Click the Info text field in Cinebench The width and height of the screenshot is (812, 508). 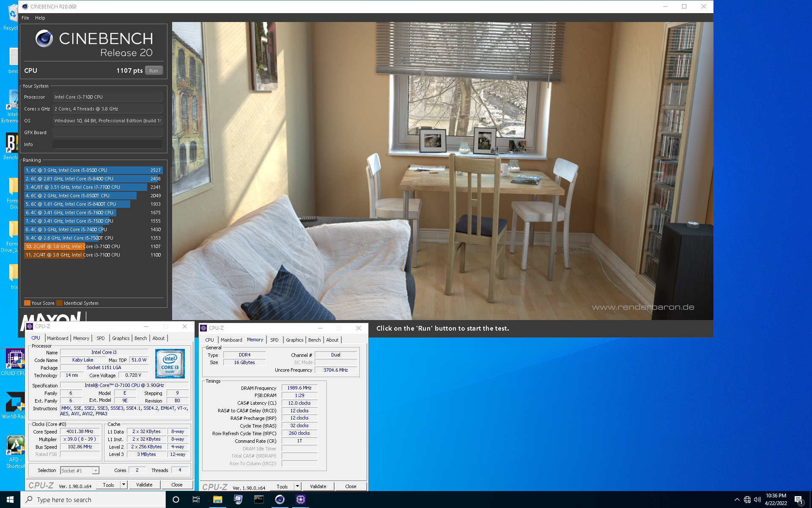click(107, 144)
